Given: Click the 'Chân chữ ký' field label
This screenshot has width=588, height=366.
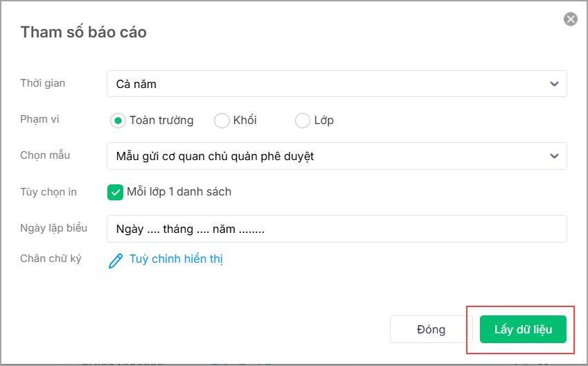Looking at the screenshot, I should point(51,259).
